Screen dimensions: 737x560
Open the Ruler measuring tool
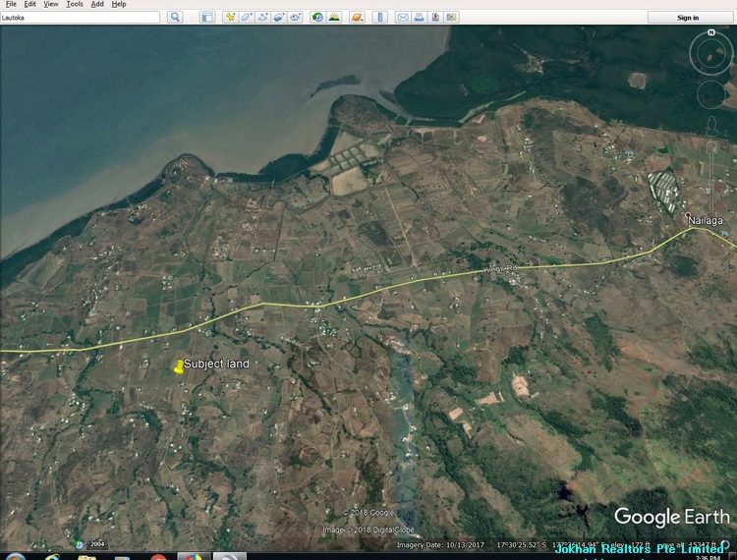tap(380, 17)
